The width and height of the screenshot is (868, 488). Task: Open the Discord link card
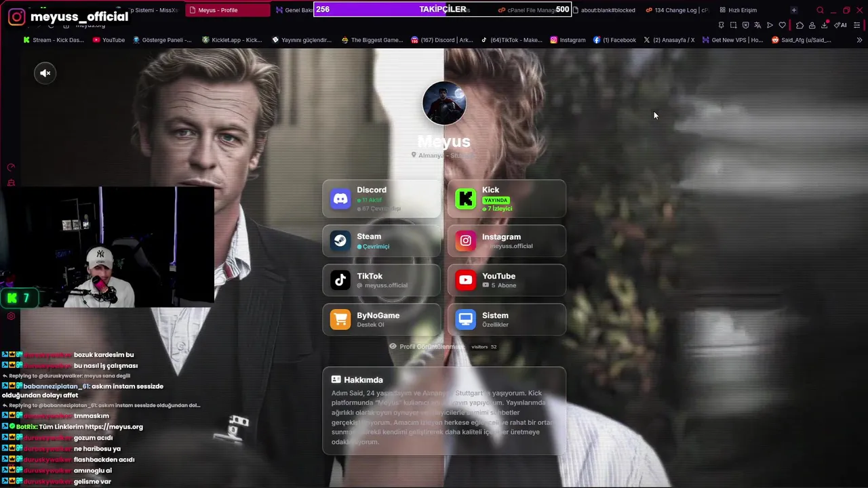click(x=381, y=199)
